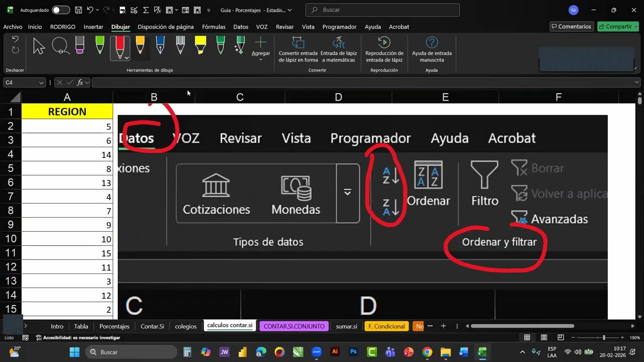Viewport: 644px width, 362px height.
Task: Click the zoom slider handle in the status bar
Action: pyautogui.click(x=604, y=338)
